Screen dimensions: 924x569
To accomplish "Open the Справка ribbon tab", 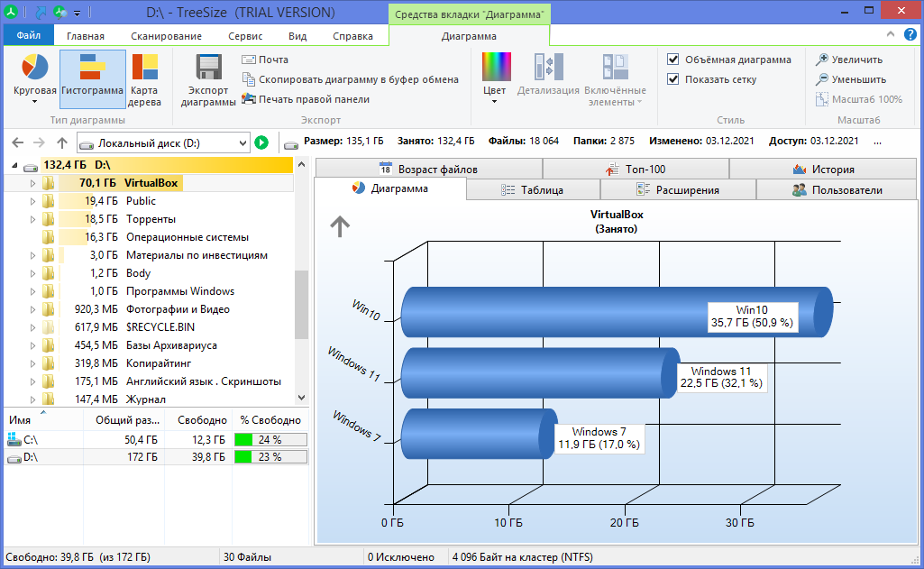I will coord(353,36).
